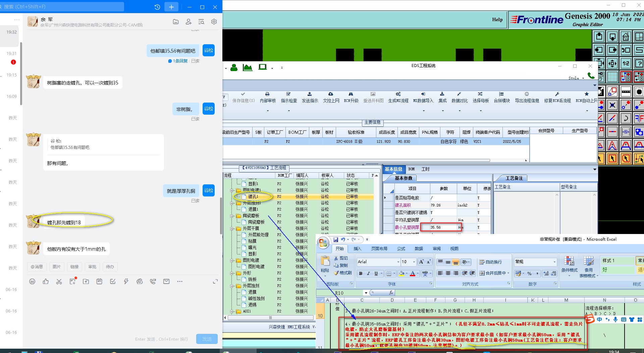The image size is (644, 353).
Task: Click 内部审核 in EDS toolbar
Action: pyautogui.click(x=268, y=98)
